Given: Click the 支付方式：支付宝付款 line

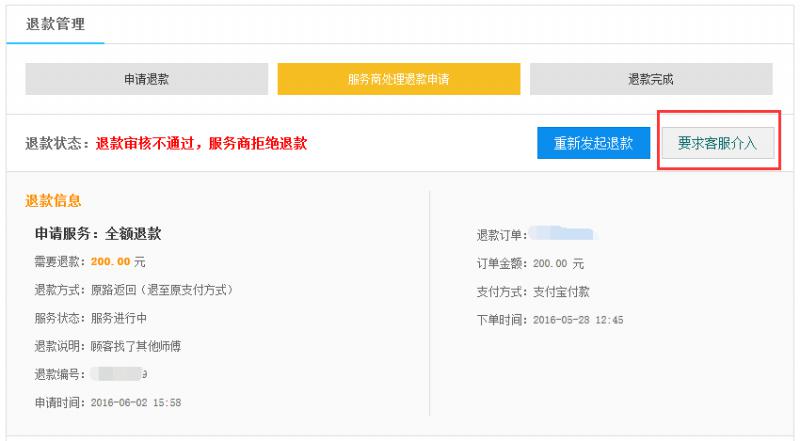Looking at the screenshot, I should tap(533, 292).
